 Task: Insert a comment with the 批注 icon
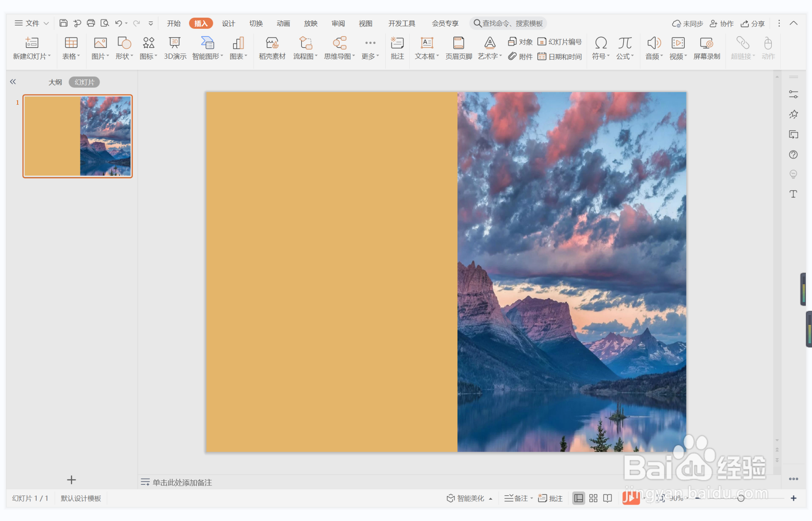coord(397,43)
